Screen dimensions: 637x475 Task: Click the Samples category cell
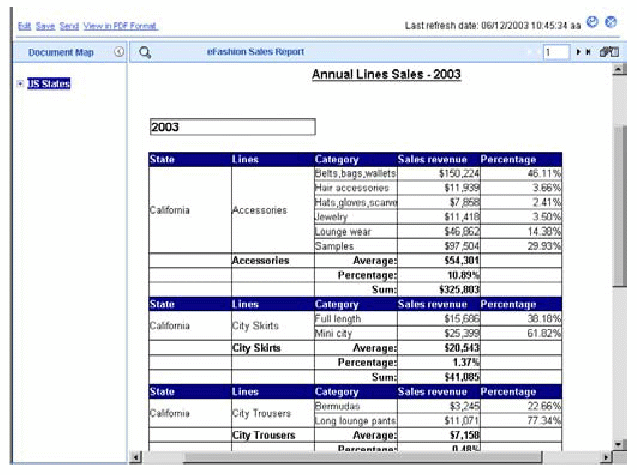(355, 246)
